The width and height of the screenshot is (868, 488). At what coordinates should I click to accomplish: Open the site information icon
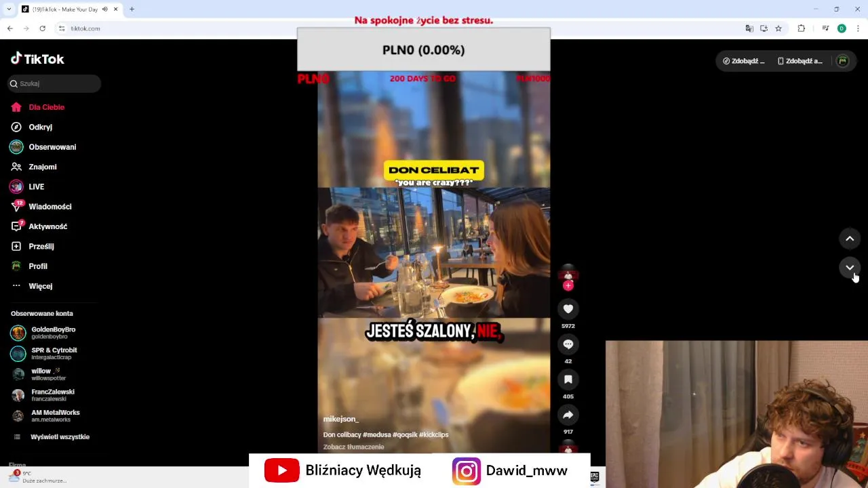pyautogui.click(x=62, y=28)
